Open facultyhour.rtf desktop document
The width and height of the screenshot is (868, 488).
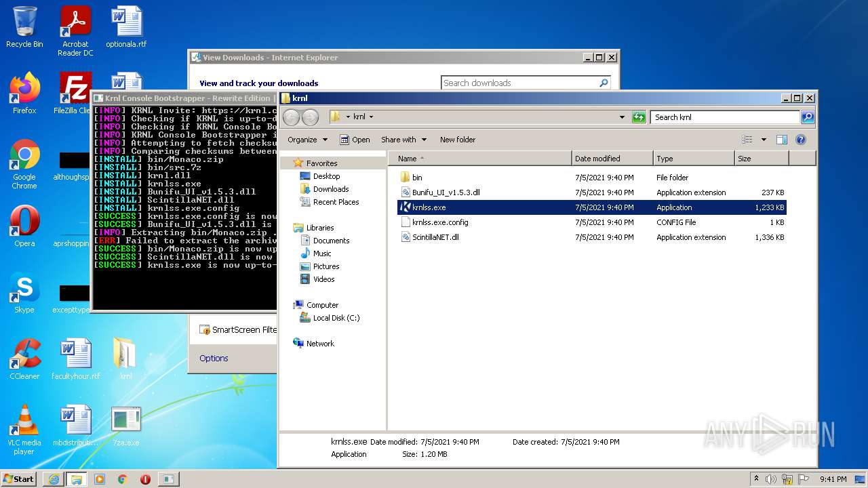pyautogui.click(x=75, y=359)
